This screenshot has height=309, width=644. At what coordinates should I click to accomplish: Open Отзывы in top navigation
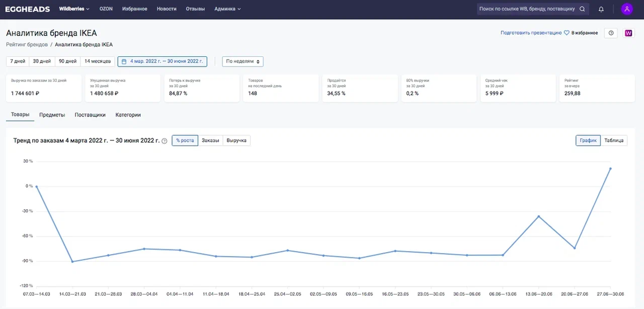tap(195, 9)
